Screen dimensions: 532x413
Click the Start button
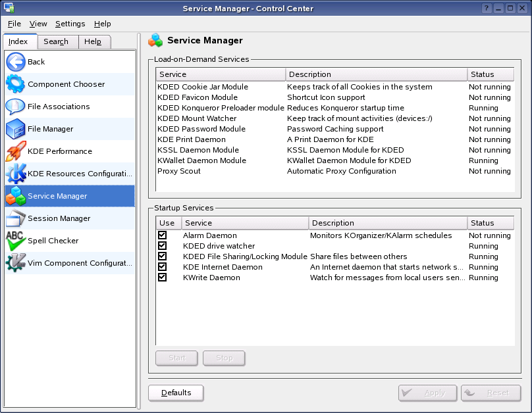click(x=176, y=358)
